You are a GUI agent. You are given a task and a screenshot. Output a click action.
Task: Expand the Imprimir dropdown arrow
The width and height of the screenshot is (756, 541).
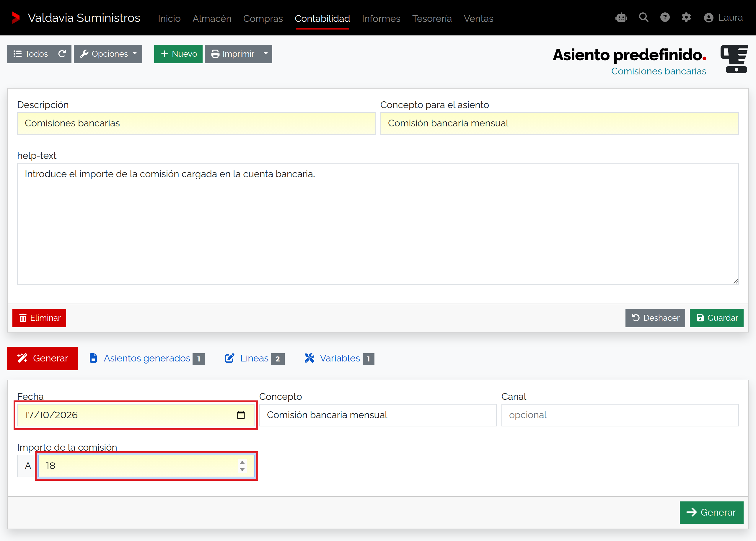pyautogui.click(x=266, y=54)
